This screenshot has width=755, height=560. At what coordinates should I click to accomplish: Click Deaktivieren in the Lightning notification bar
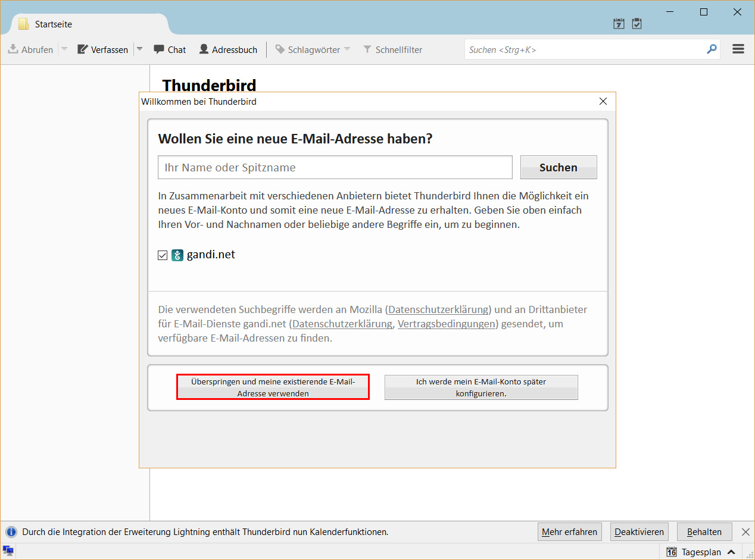pos(639,531)
